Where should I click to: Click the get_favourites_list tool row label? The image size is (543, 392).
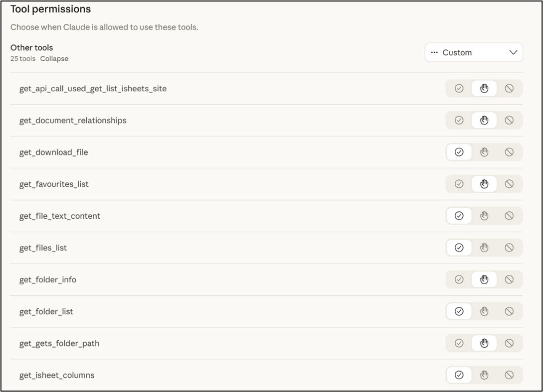point(54,184)
